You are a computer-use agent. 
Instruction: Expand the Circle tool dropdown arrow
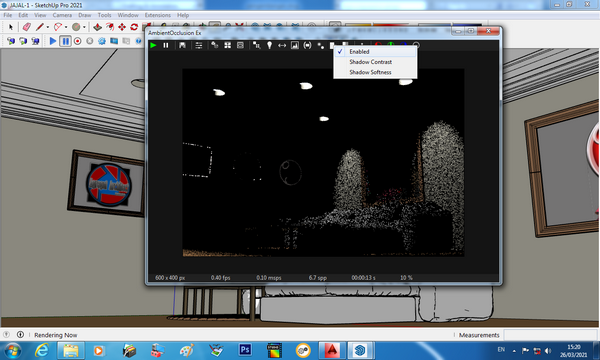84,28
